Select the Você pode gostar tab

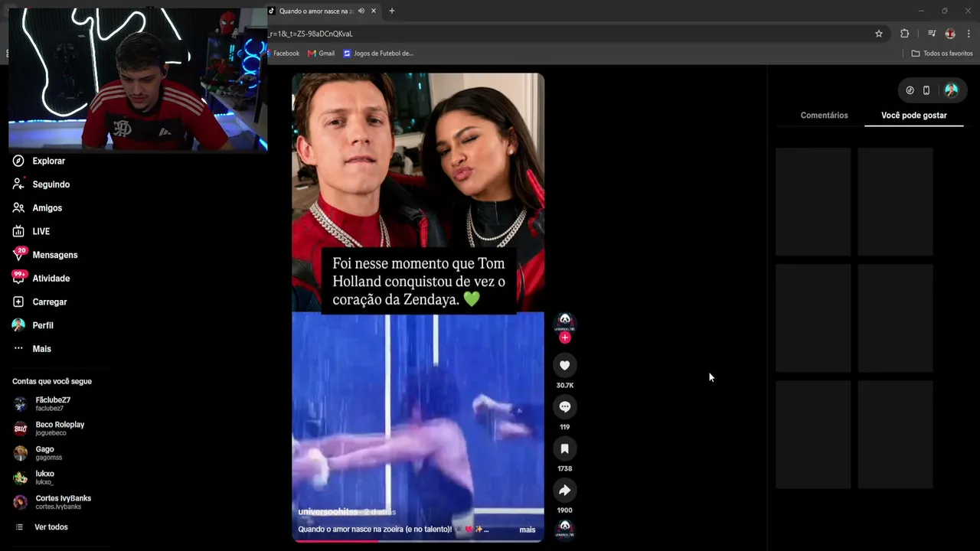click(x=914, y=116)
